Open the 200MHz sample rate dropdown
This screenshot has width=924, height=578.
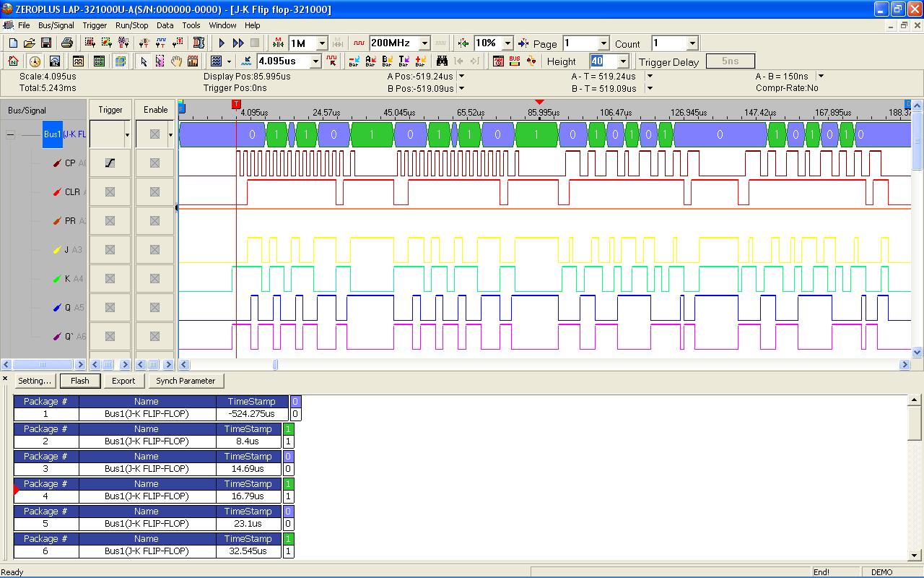424,43
